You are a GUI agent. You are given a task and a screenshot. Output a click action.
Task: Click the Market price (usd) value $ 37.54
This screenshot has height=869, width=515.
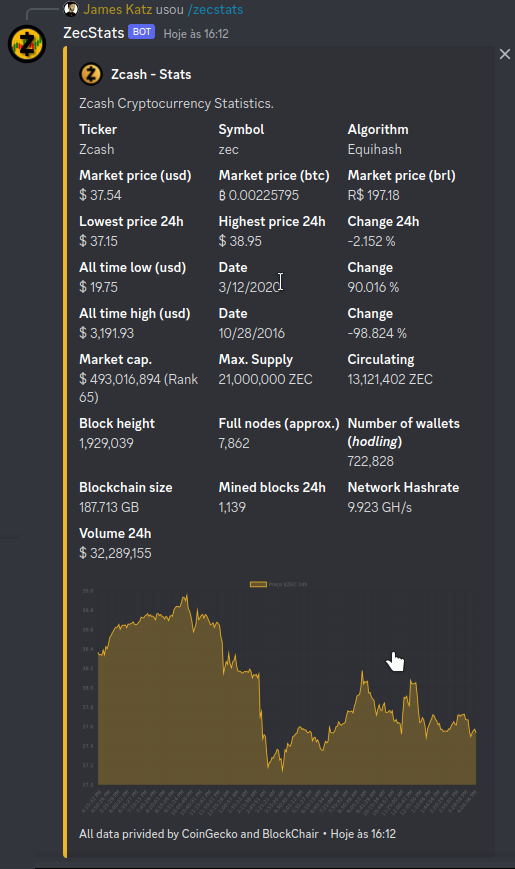100,195
